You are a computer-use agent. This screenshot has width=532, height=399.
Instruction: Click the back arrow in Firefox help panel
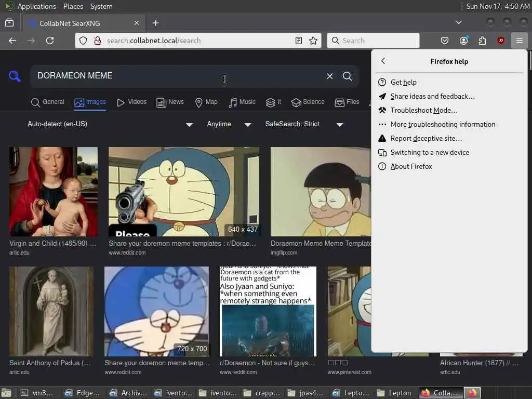tap(383, 61)
